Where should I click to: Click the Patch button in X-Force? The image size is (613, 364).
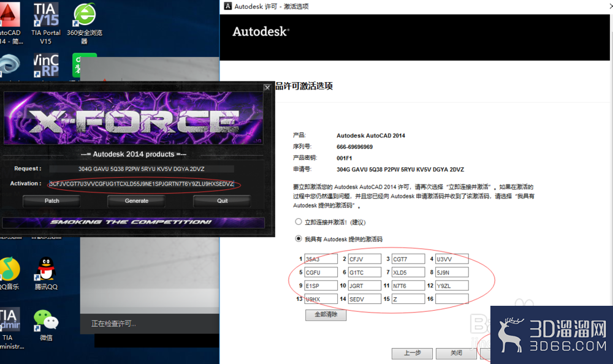click(51, 201)
